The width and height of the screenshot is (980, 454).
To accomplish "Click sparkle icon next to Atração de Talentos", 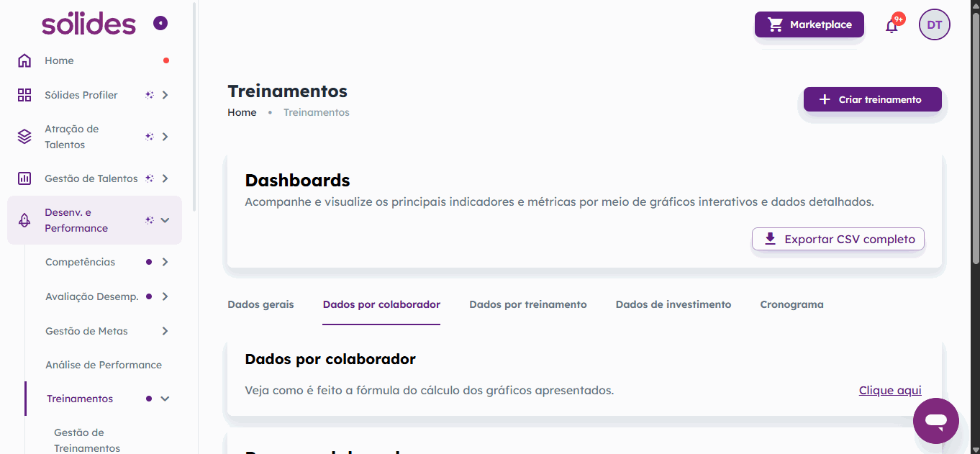I will (x=149, y=137).
